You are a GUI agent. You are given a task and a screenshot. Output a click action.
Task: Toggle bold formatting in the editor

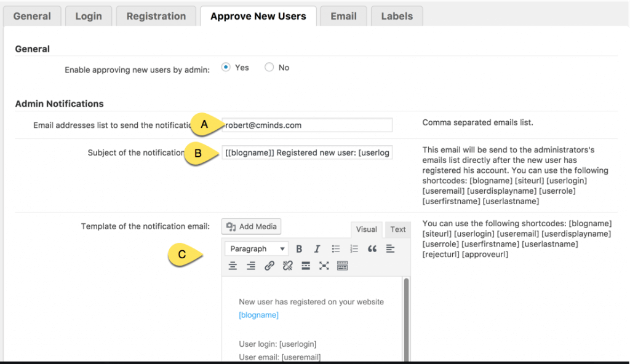299,249
